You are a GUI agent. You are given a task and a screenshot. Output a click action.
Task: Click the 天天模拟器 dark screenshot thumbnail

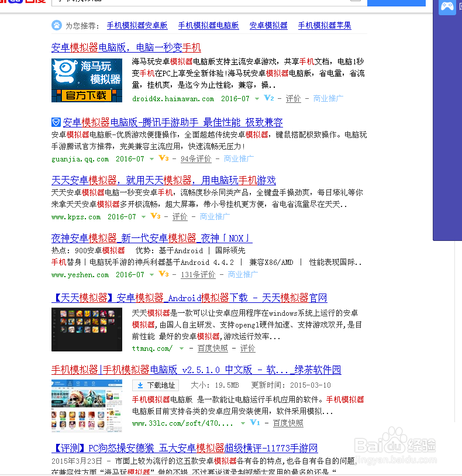tap(87, 329)
